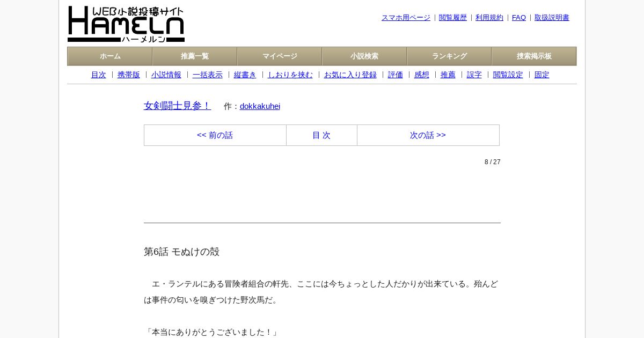Screen dimensions: 644x338
Task: Open the ランキング tab
Action: pyautogui.click(x=449, y=56)
